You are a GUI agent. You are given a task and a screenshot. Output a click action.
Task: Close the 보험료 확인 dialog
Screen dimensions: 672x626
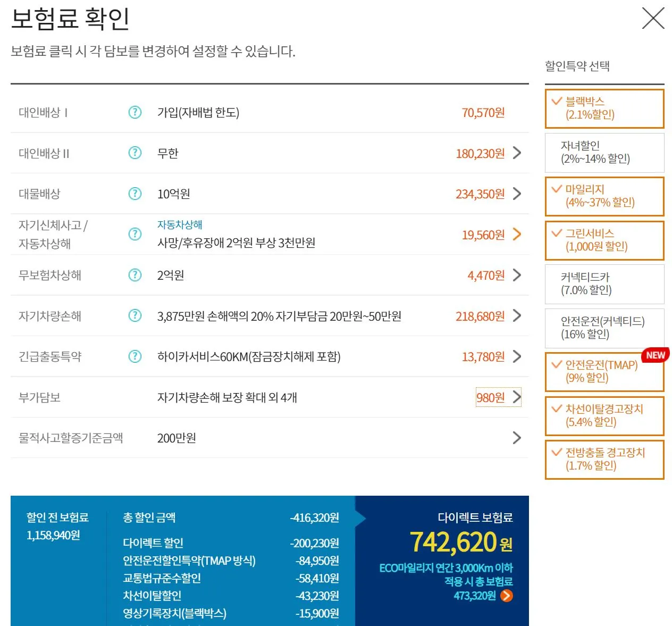click(x=653, y=18)
